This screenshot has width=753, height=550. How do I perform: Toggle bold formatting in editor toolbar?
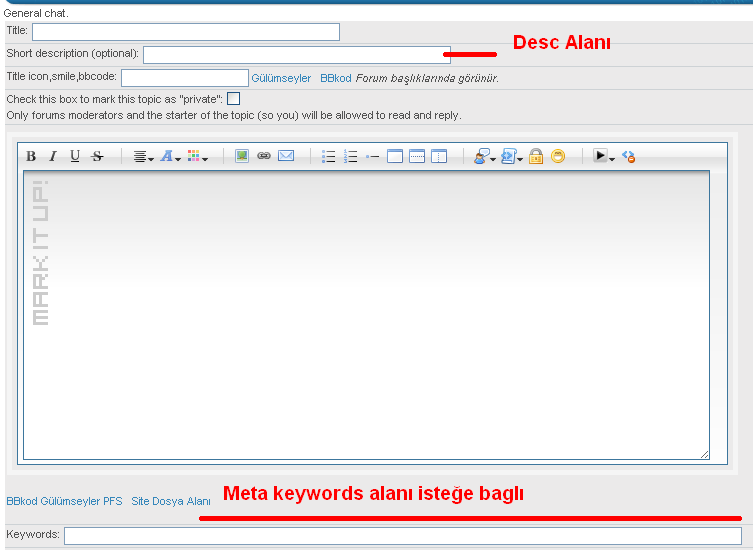[31, 156]
